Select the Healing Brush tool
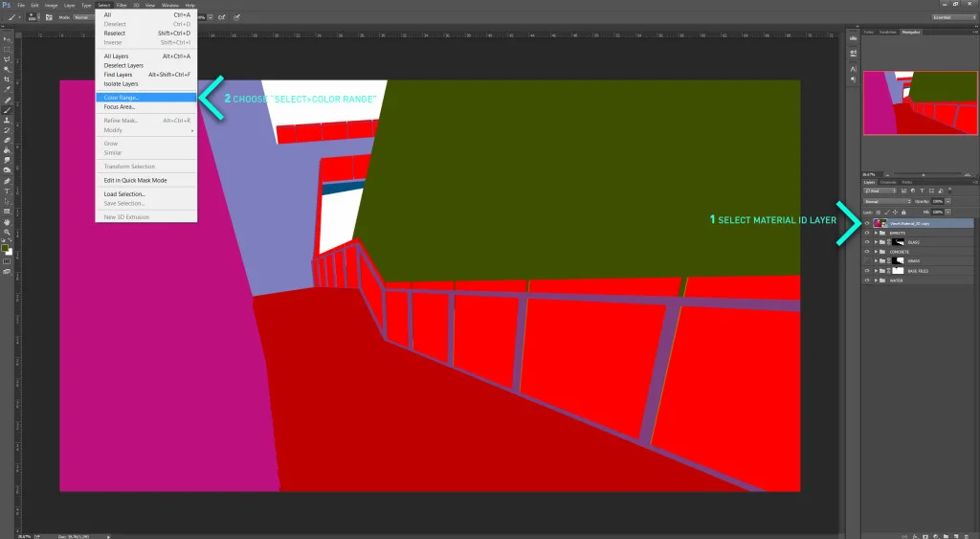 pos(8,100)
